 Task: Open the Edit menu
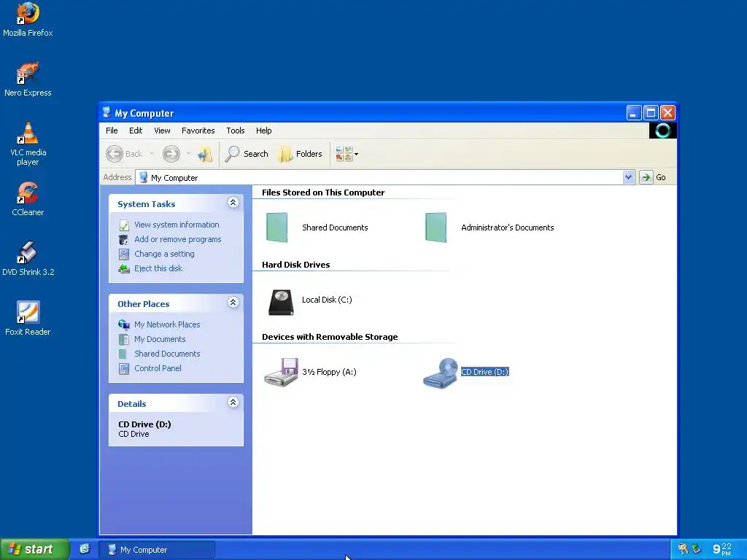pyautogui.click(x=135, y=131)
